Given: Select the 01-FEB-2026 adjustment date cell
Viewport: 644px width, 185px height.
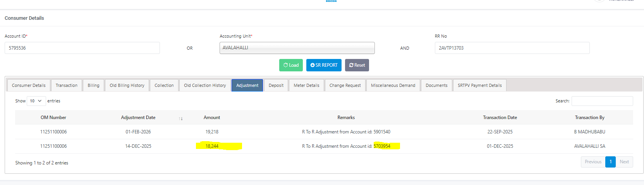Looking at the screenshot, I should (x=138, y=132).
